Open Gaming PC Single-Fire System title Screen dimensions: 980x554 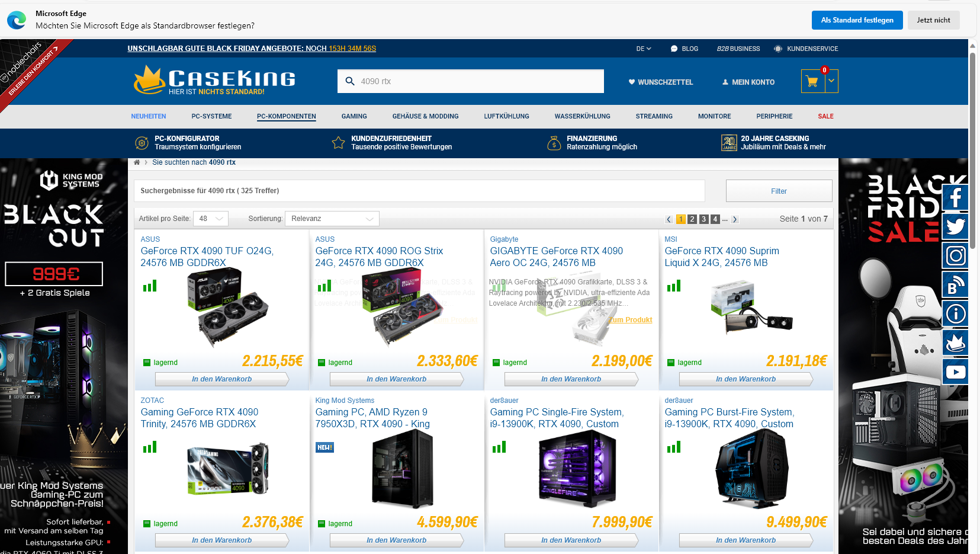click(x=557, y=418)
